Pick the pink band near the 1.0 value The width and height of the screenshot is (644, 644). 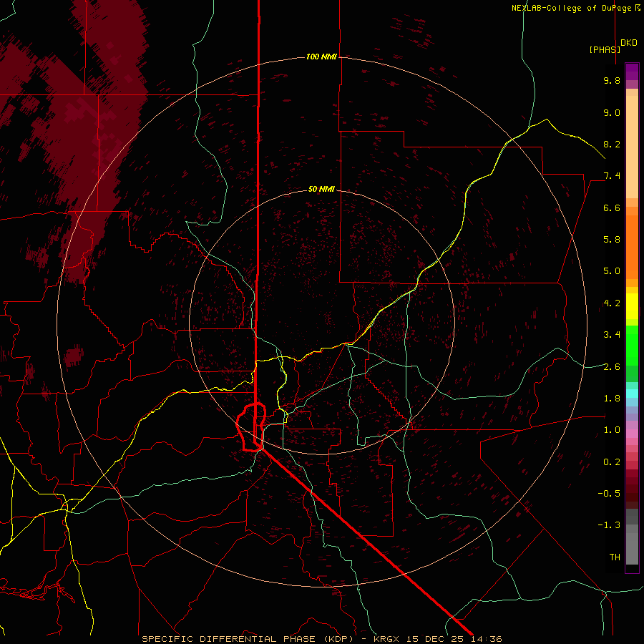click(x=632, y=434)
